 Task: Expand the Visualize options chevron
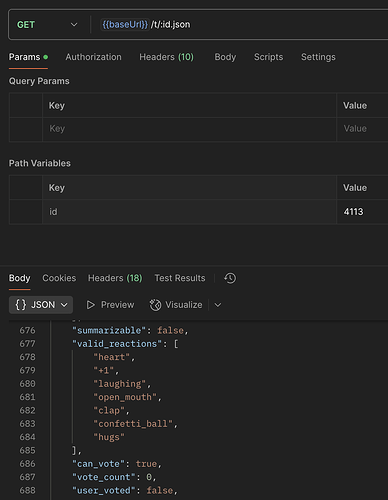tap(218, 305)
